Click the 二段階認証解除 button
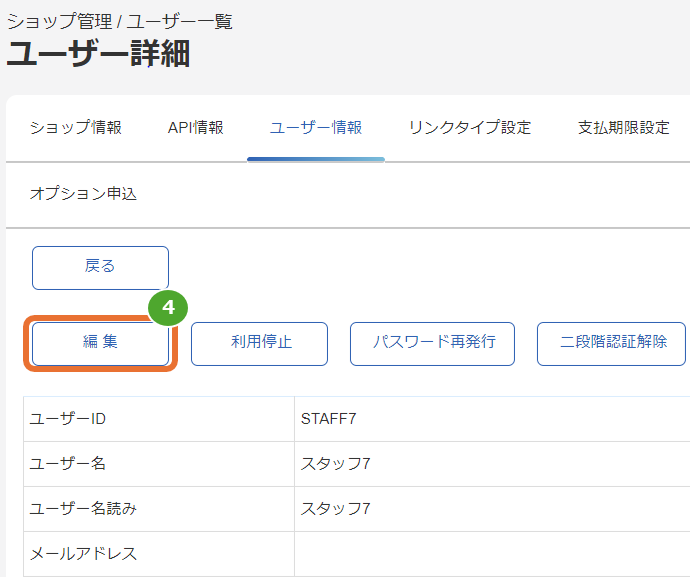The width and height of the screenshot is (690, 577). [x=611, y=343]
